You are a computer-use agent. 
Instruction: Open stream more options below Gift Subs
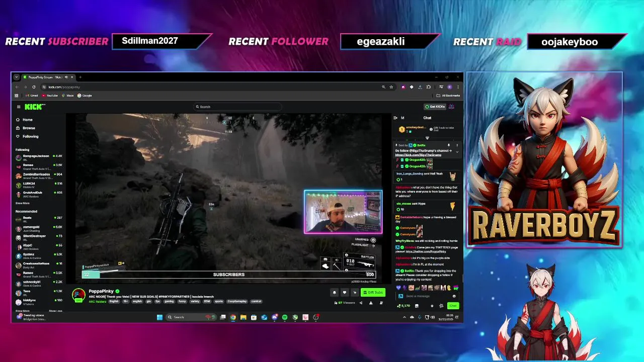click(x=381, y=303)
